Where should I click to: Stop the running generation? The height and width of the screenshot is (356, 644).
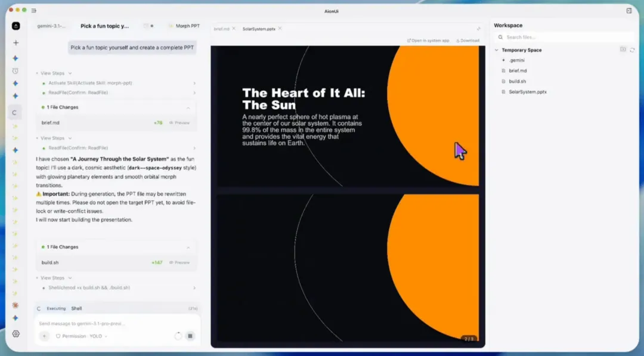tap(190, 336)
